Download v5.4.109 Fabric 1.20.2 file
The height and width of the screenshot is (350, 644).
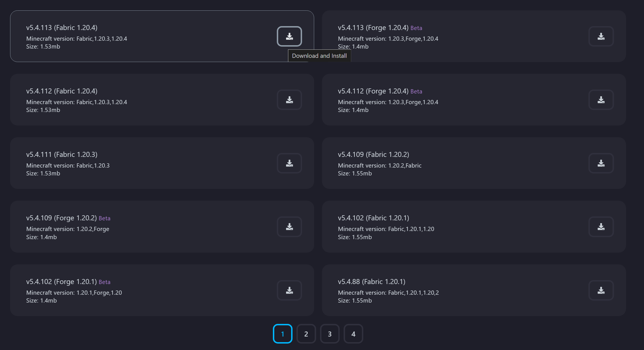point(601,163)
